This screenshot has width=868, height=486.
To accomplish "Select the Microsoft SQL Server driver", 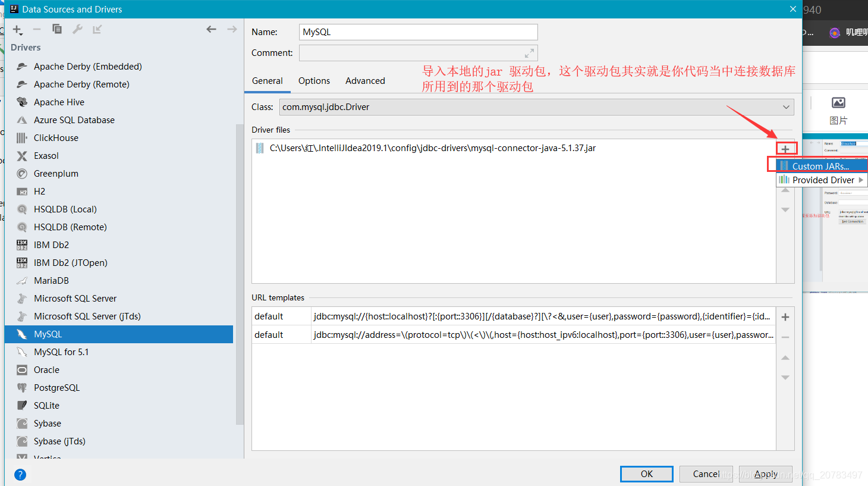I will point(119,299).
